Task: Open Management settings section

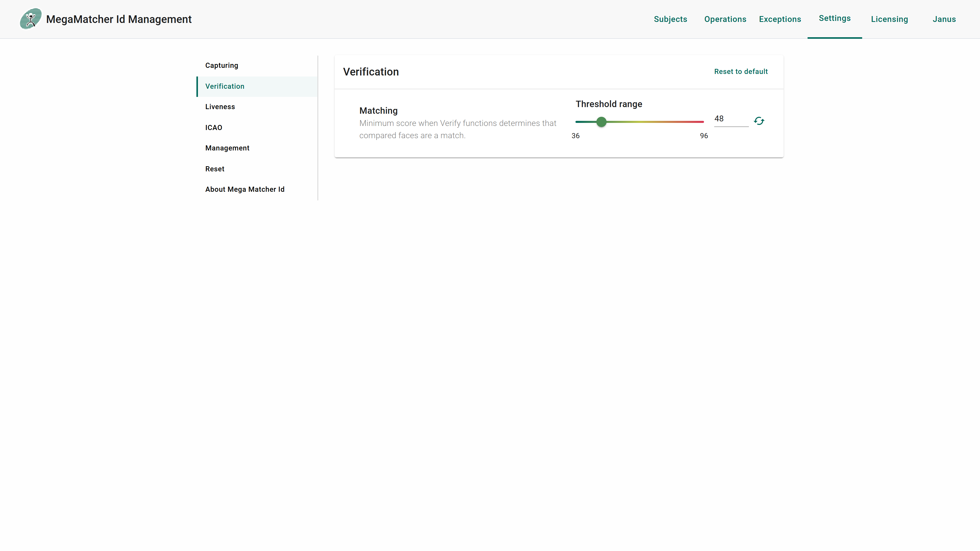Action: point(257,148)
